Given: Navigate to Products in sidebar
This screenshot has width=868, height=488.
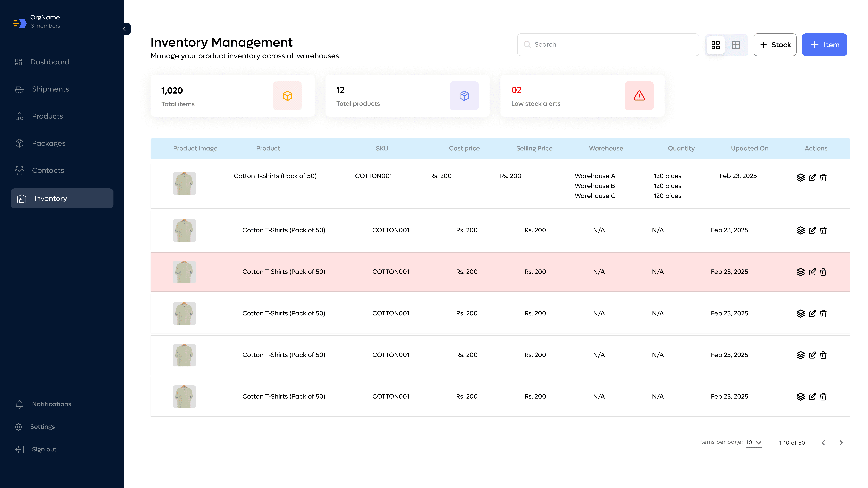Looking at the screenshot, I should [x=47, y=116].
